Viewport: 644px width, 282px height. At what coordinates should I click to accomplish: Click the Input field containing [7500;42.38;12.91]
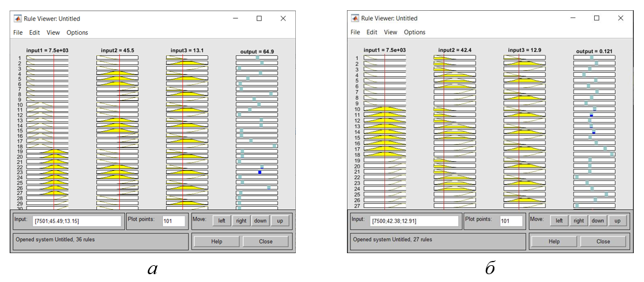coord(414,221)
